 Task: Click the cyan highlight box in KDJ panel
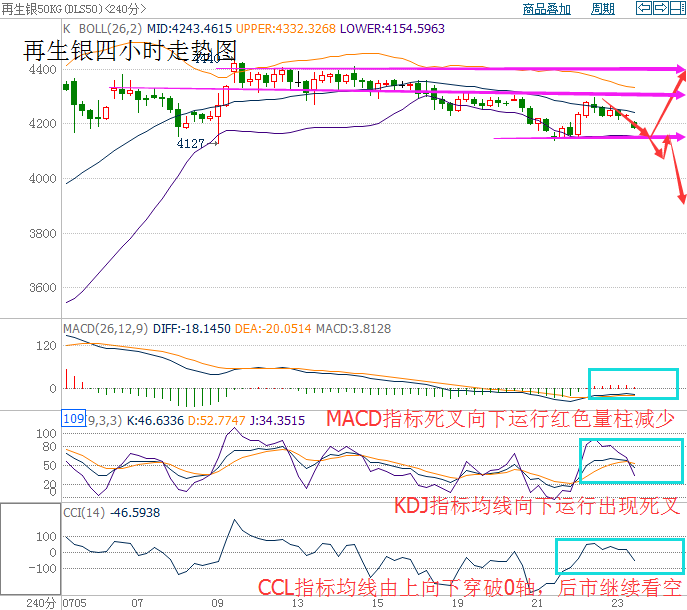pos(631,461)
